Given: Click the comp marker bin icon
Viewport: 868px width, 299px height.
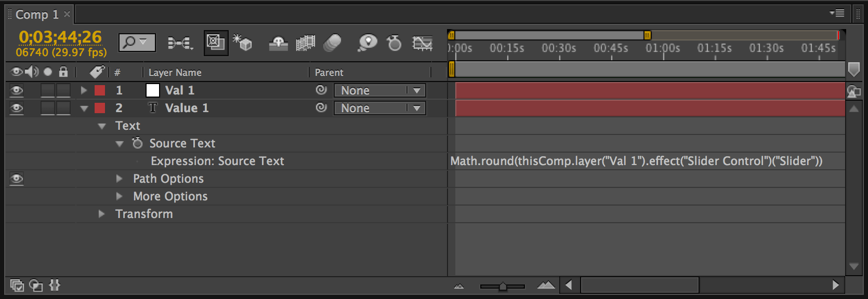Looking at the screenshot, I should click(x=854, y=69).
